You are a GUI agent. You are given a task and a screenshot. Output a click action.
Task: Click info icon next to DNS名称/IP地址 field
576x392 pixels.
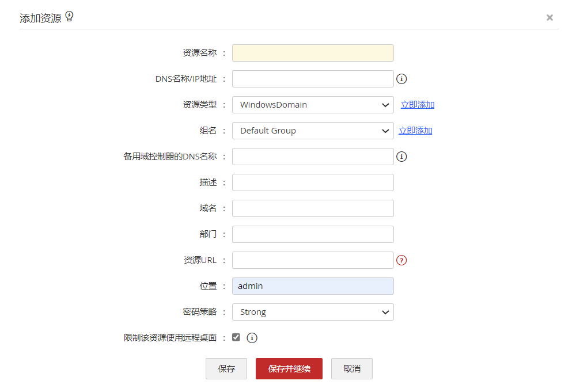click(402, 79)
